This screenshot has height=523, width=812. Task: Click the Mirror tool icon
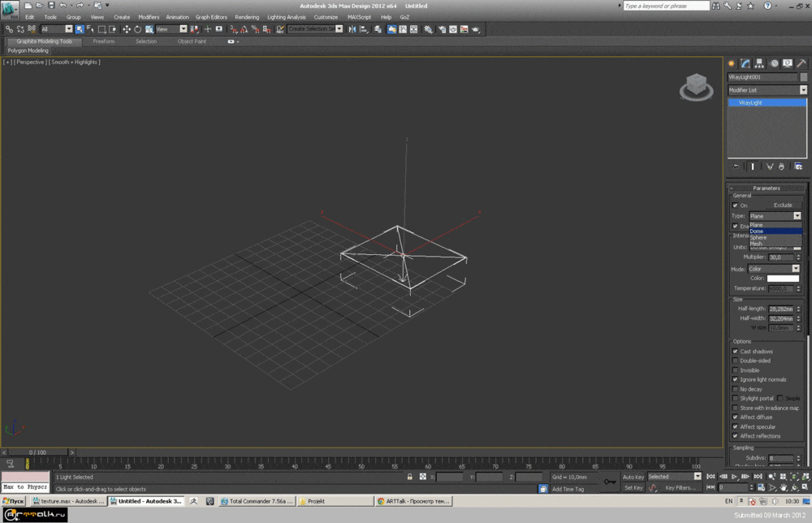[x=352, y=29]
